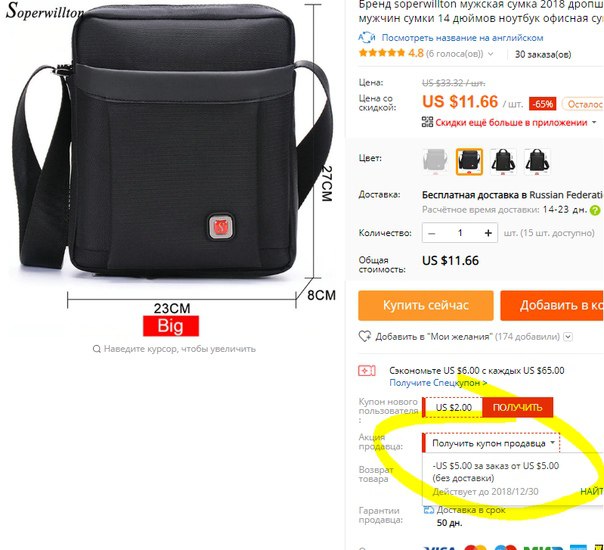Expand the rating votes dropdown arrow
Image resolution: width=604 pixels, height=550 pixels.
tap(491, 54)
